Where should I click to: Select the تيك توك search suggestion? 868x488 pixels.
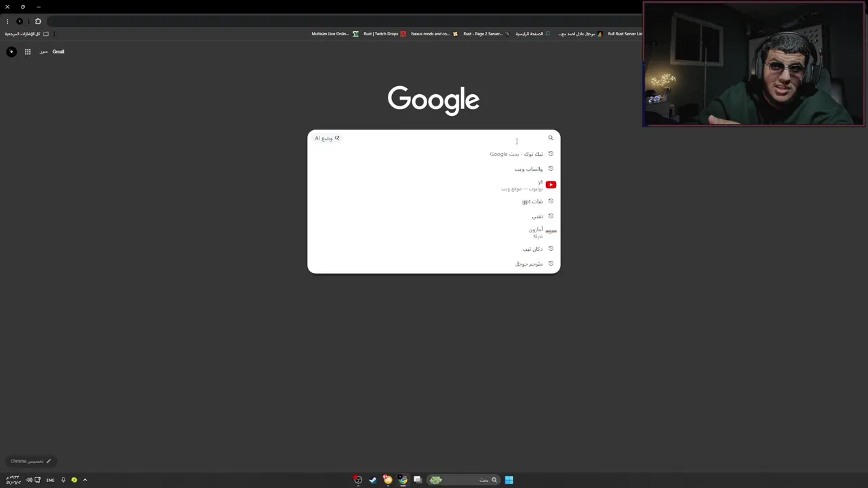pyautogui.click(x=434, y=154)
